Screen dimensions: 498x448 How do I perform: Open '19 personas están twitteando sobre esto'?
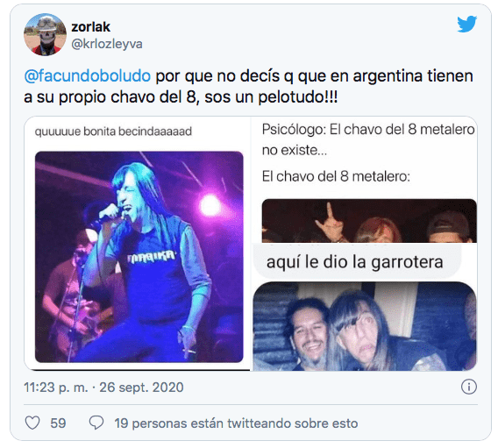coord(236,423)
